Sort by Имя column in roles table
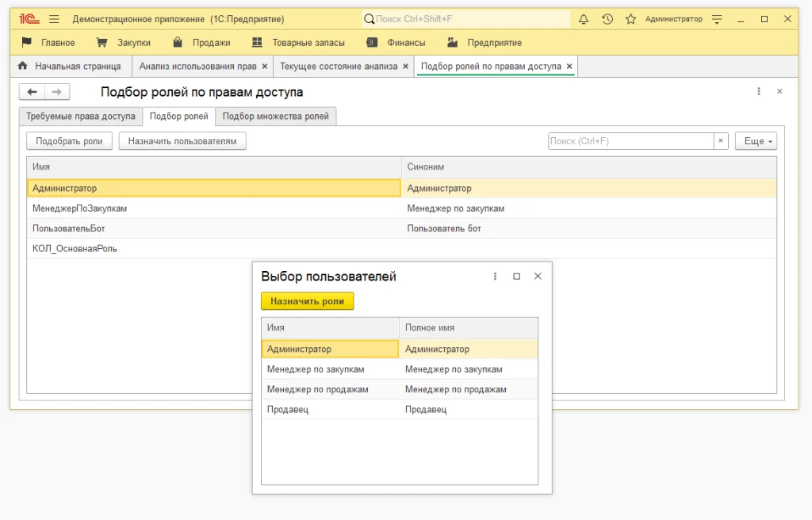This screenshot has width=812, height=520. (x=214, y=166)
